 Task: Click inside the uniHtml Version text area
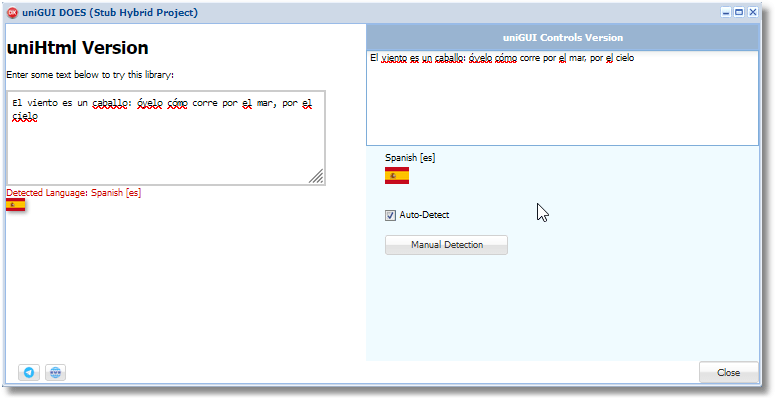(166, 138)
